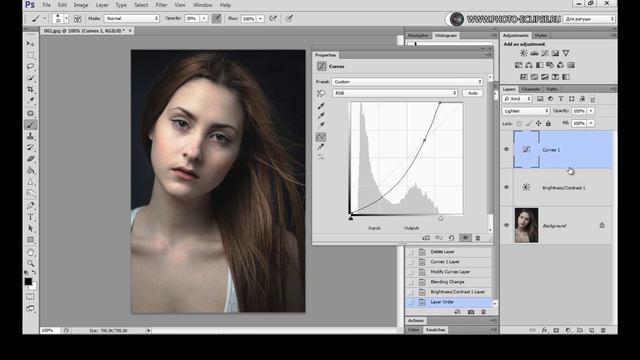Open the brush Mode Normal dropdown
Viewport: 640px width, 360px height.
(x=131, y=18)
